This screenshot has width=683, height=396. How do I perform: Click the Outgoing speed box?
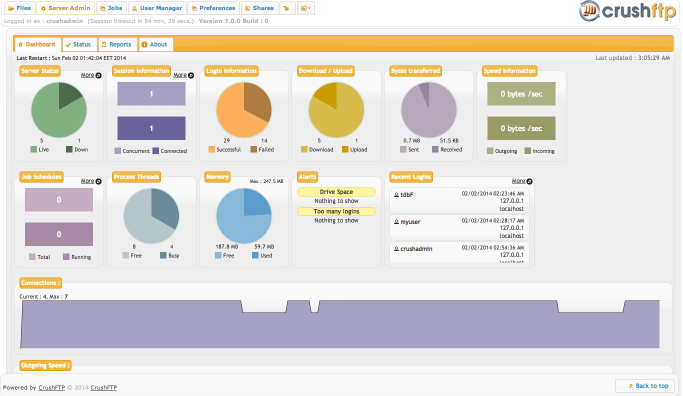(521, 94)
